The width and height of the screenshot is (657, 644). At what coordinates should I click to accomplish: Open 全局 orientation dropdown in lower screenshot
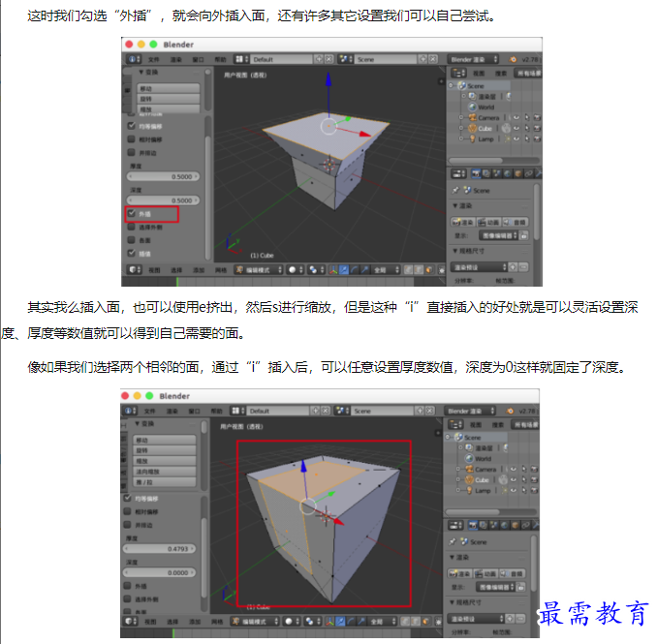pyautogui.click(x=381, y=621)
